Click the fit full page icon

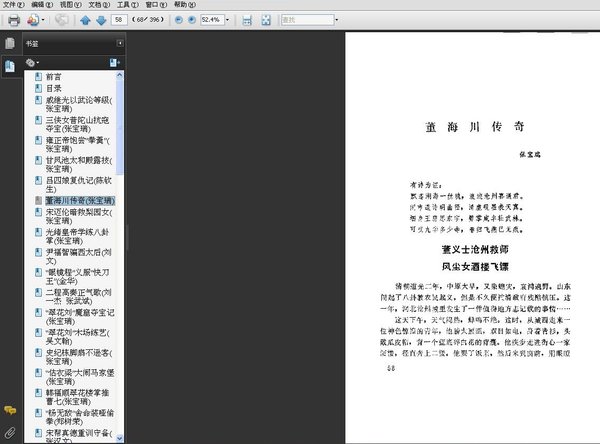click(x=266, y=20)
